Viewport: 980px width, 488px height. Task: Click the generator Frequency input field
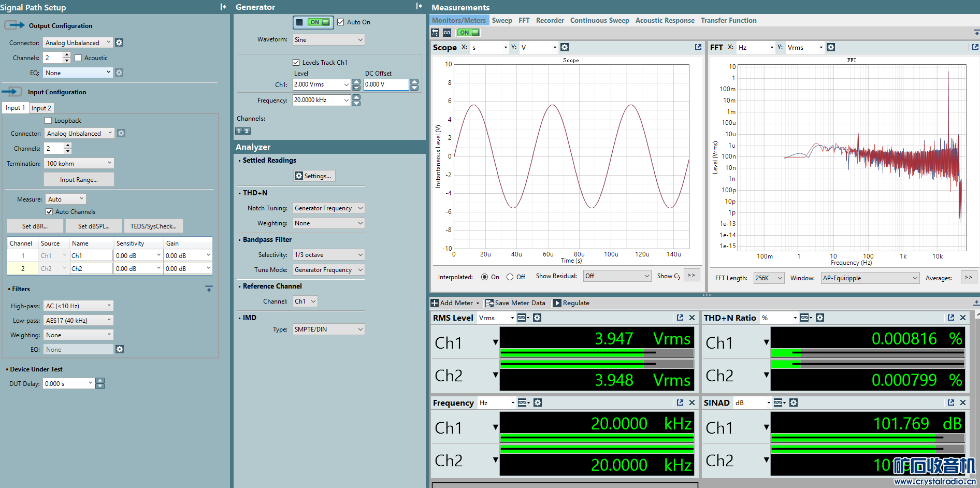point(318,100)
